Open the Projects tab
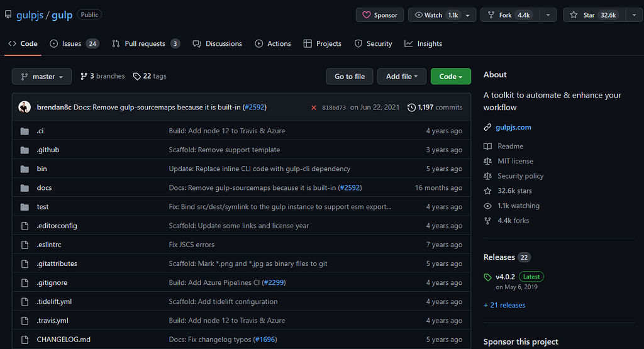 pos(323,43)
